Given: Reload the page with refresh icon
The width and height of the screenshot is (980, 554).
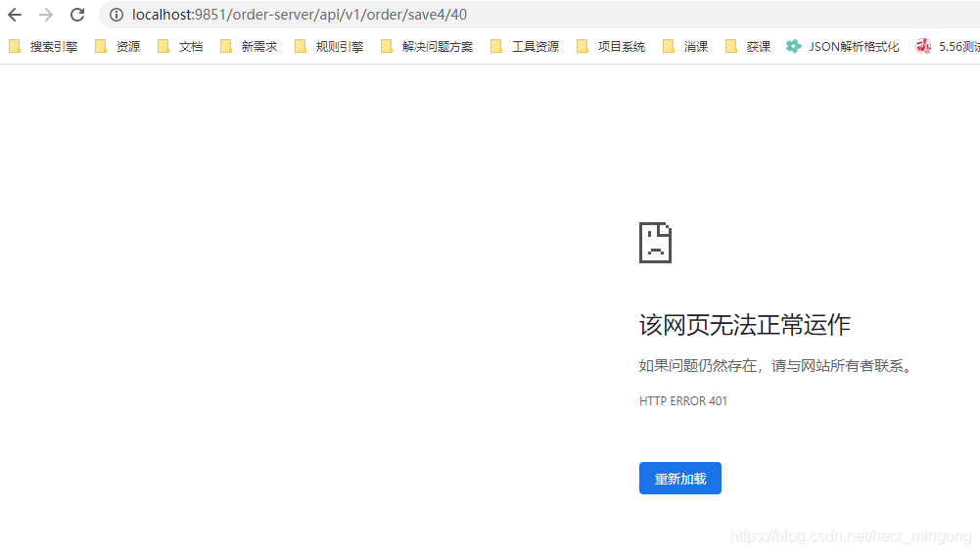Looking at the screenshot, I should pos(77,15).
